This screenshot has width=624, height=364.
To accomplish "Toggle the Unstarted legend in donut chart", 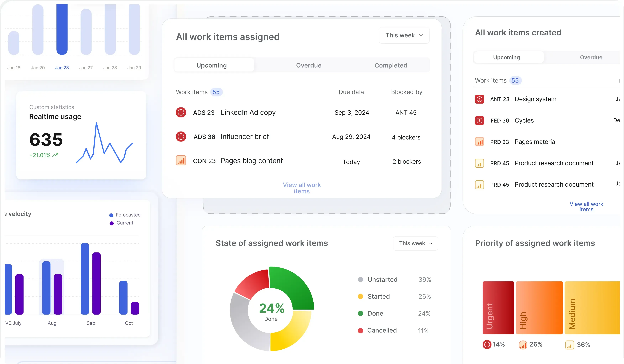I will pos(361,280).
